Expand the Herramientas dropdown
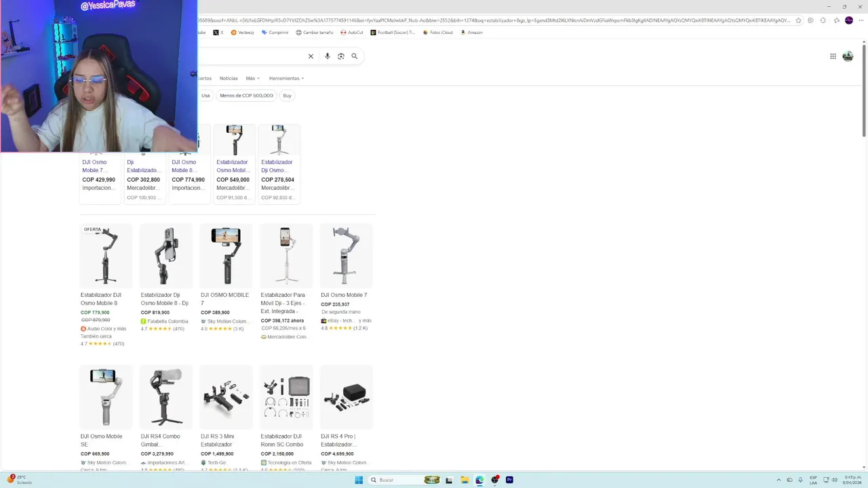This screenshot has height=488, width=868. click(x=286, y=79)
